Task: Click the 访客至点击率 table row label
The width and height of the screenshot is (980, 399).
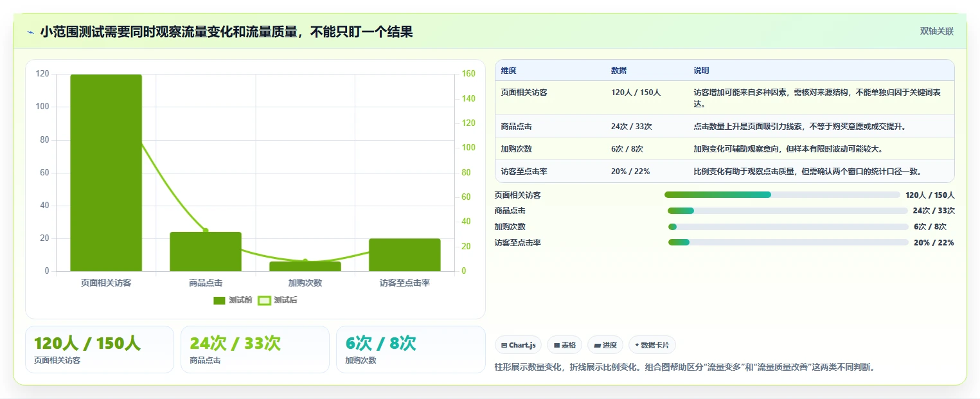Action: coord(524,172)
